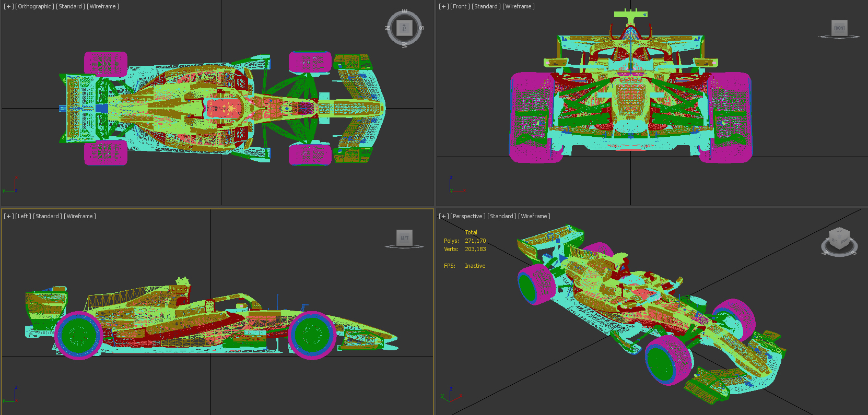Open the Wireframe menu in the Left viewport

pos(80,216)
